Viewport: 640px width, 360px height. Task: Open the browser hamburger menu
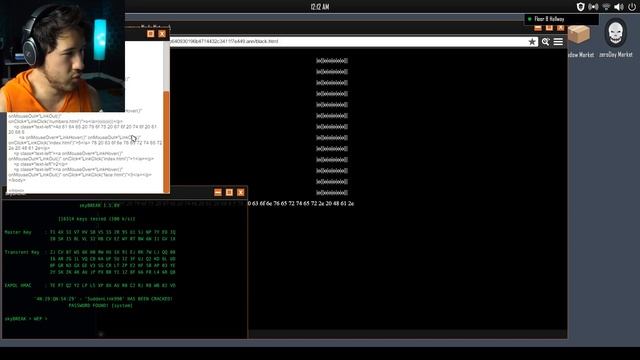point(558,42)
